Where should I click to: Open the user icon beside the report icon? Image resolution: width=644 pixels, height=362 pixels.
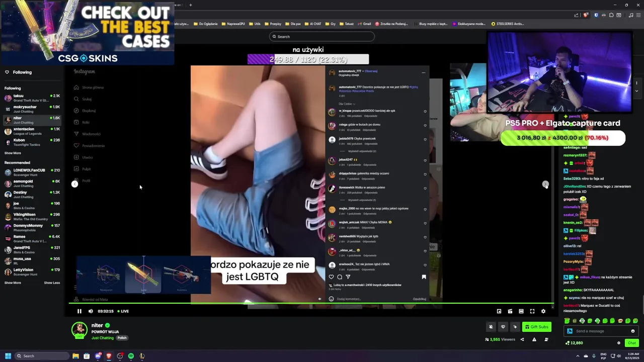(x=546, y=339)
